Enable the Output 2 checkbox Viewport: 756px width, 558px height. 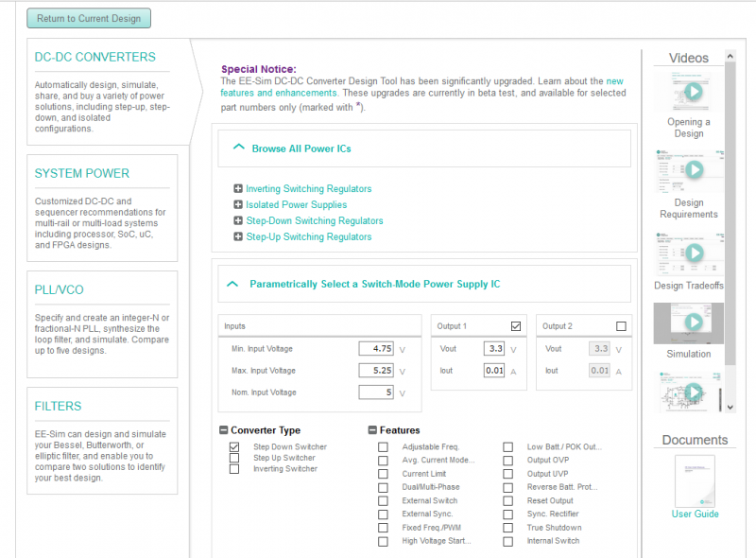click(x=621, y=326)
